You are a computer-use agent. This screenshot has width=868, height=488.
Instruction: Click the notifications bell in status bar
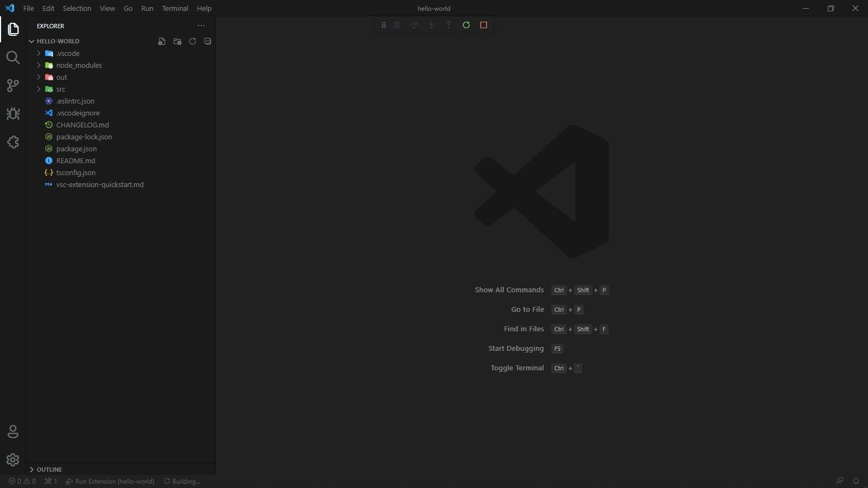coord(856,481)
